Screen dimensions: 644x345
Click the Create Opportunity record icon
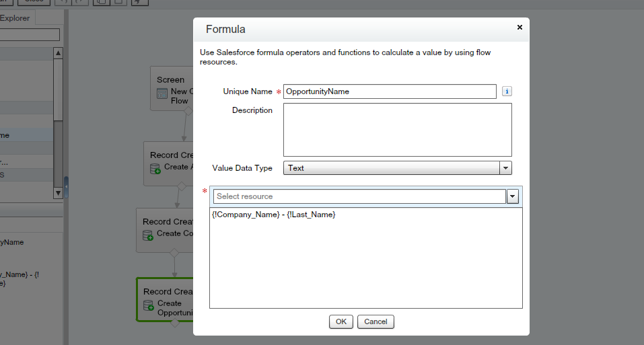click(x=149, y=305)
